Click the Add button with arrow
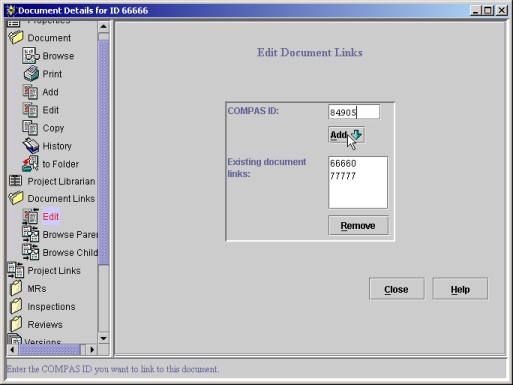This screenshot has width=513, height=385. 346,135
